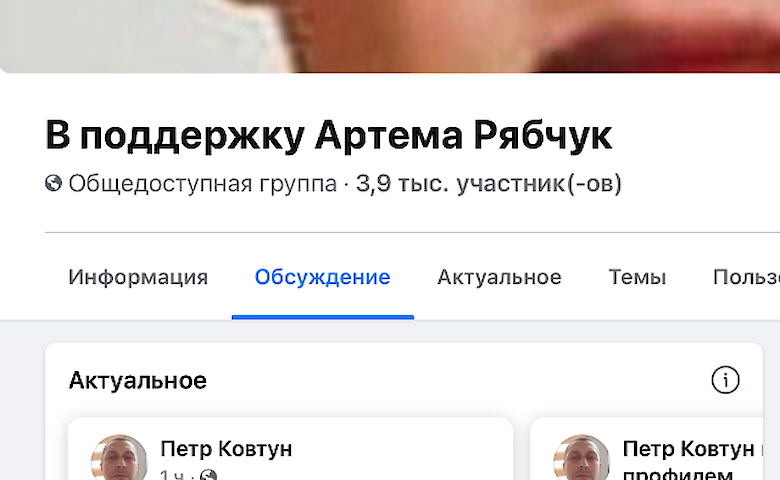This screenshot has height=480, width=780.
Task: Click the group title В поддержку Артема Рябчук
Action: 329,135
